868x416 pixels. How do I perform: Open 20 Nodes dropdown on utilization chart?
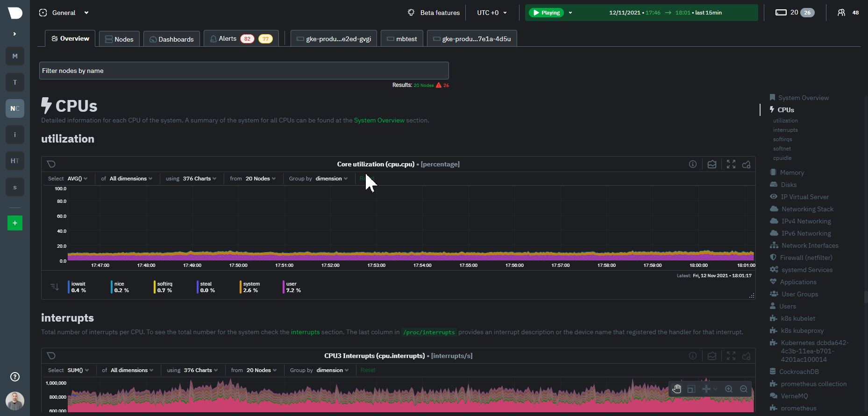tap(261, 179)
